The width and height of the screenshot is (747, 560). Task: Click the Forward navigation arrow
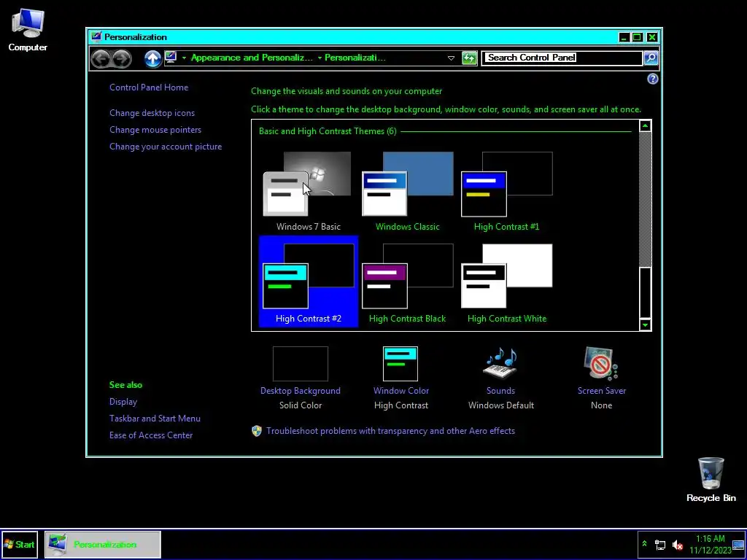(x=122, y=58)
